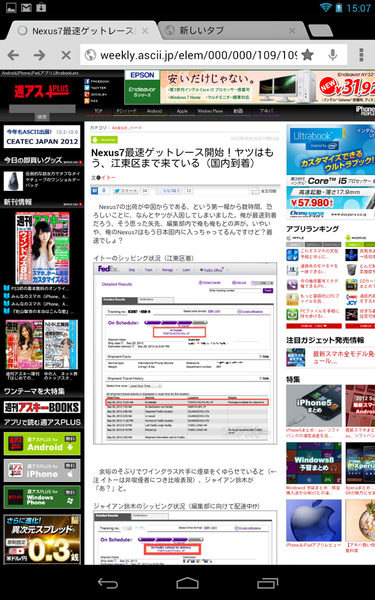Image resolution: width=375 pixels, height=600 pixels.
Task: Click the EPSON Endeavor banner ad
Action: point(249,87)
